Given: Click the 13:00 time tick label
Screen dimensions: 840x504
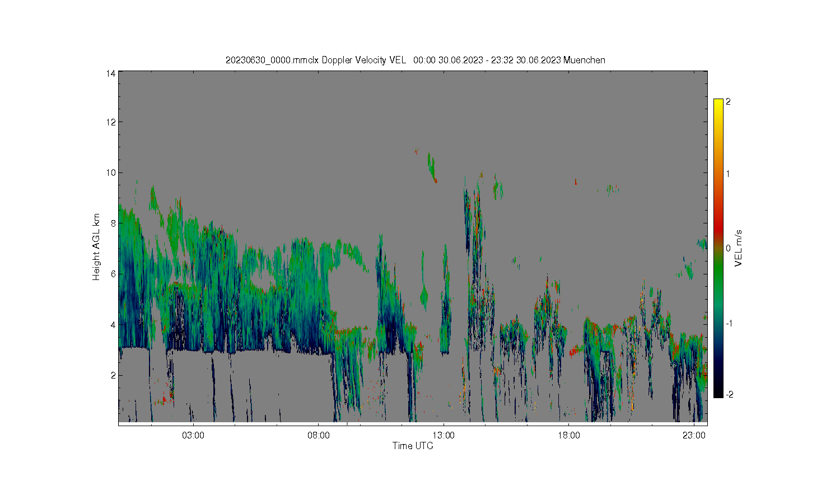Looking at the screenshot, I should tap(444, 436).
